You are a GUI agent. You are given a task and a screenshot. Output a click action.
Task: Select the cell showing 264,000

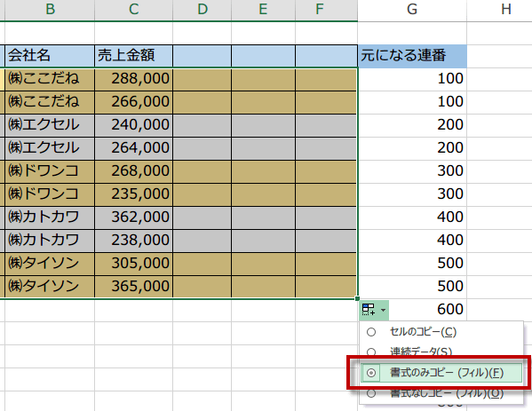pos(134,148)
